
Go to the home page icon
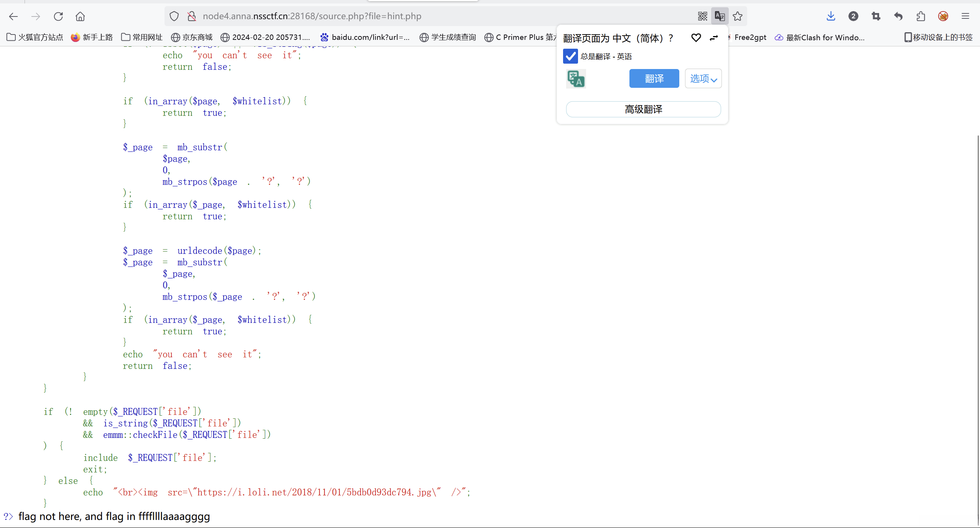(80, 16)
